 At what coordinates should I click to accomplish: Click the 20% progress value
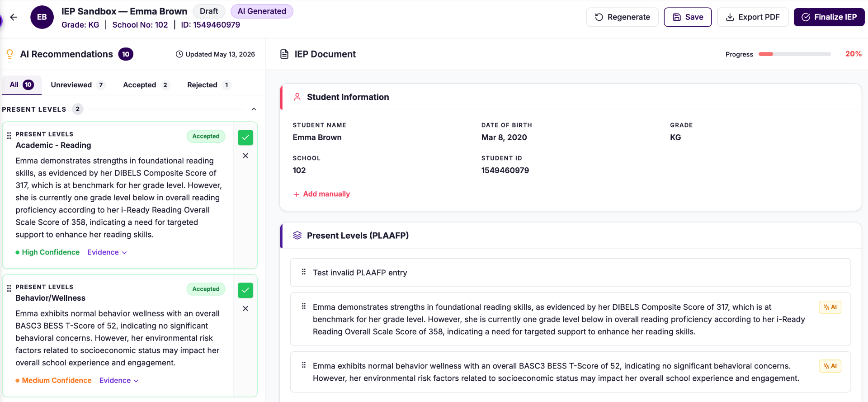point(854,54)
